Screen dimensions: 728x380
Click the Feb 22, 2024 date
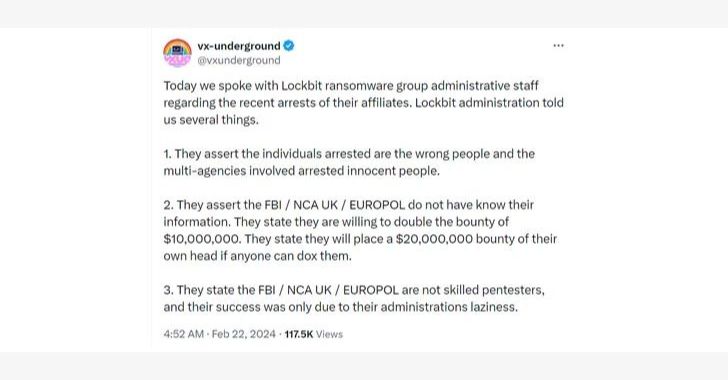(x=244, y=334)
